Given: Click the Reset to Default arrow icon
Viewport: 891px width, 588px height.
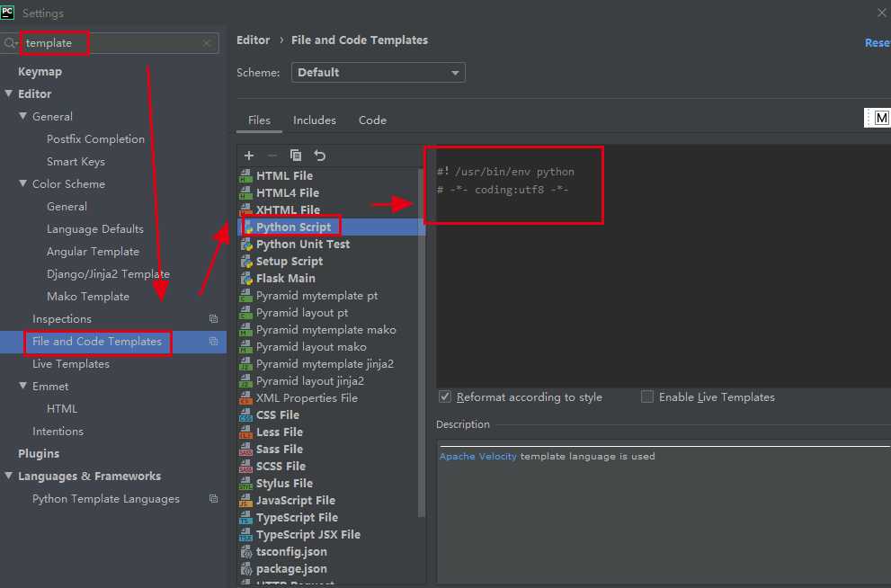Looking at the screenshot, I should (x=319, y=156).
